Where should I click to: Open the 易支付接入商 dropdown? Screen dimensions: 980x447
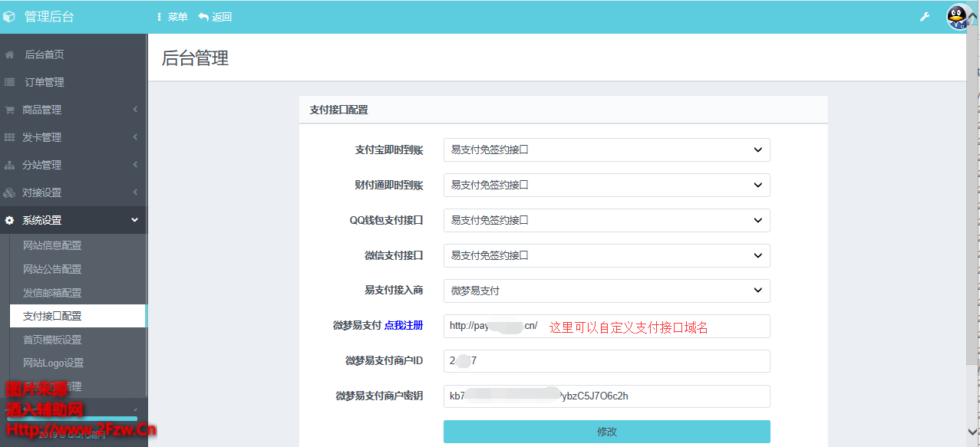(606, 291)
